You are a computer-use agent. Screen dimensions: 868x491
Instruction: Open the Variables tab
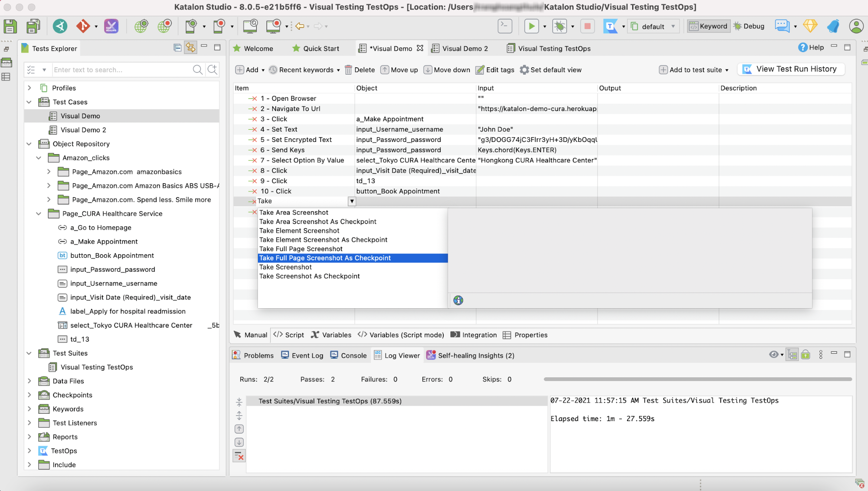coord(331,335)
